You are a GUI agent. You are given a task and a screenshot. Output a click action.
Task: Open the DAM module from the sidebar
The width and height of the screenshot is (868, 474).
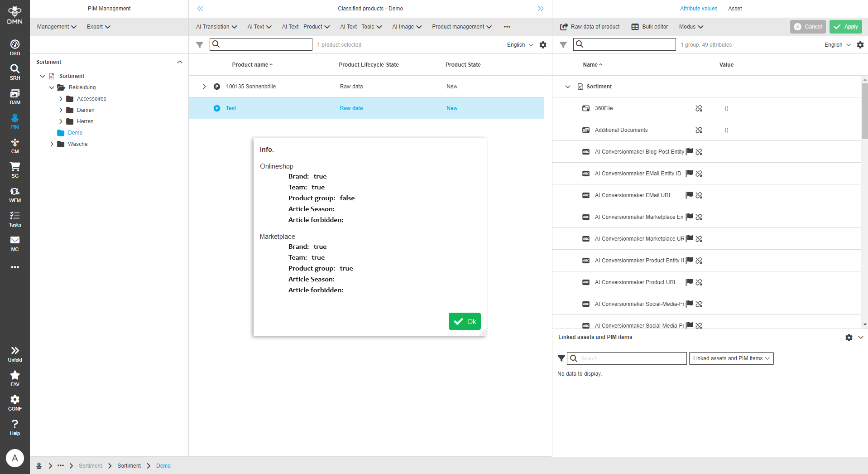click(x=15, y=96)
